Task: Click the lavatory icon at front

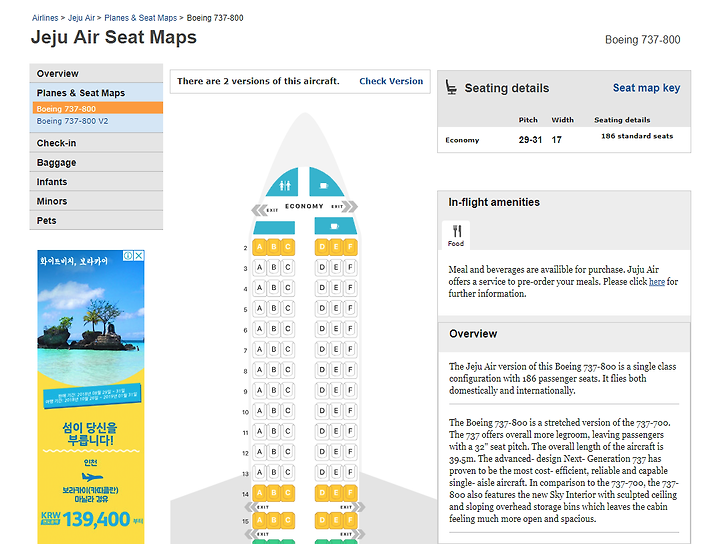Action: tap(285, 185)
